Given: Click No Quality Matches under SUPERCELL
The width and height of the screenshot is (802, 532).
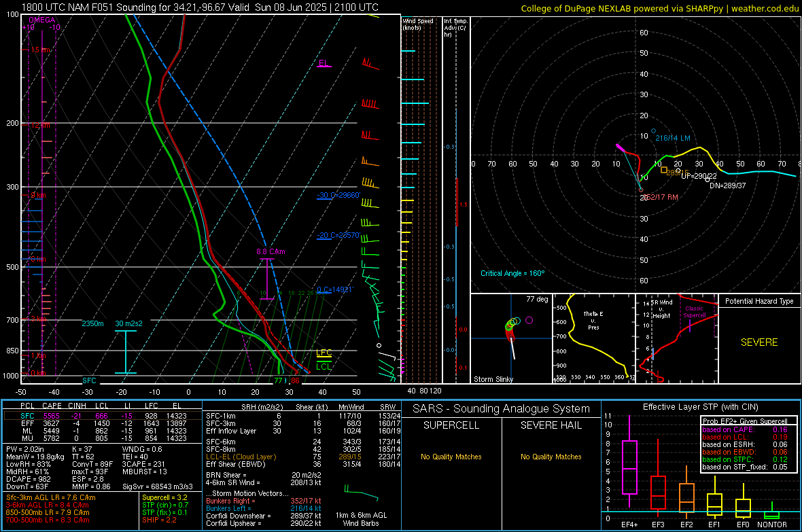Looking at the screenshot, I should [x=451, y=457].
